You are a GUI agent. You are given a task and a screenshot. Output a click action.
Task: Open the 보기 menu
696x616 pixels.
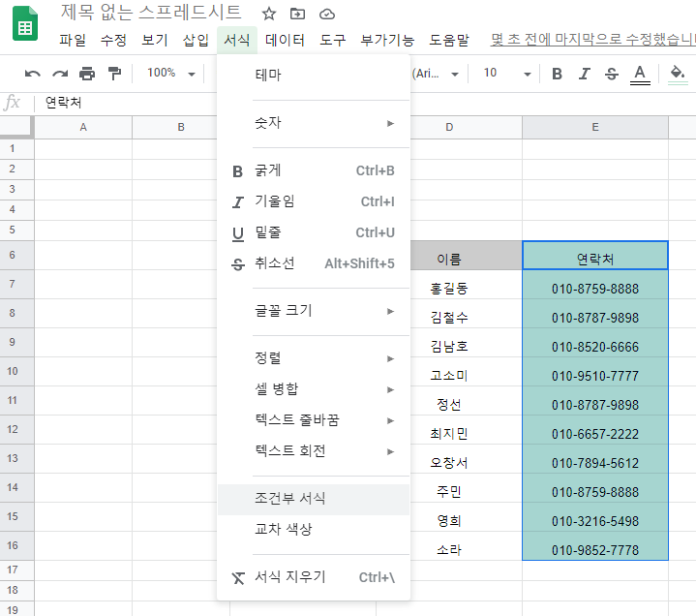point(155,40)
